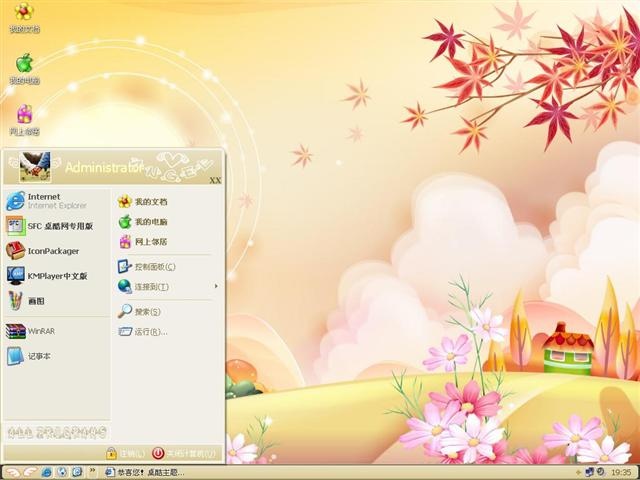The width and height of the screenshot is (640, 480).
Task: Click the Administrator user avatar picture
Action: click(x=35, y=167)
